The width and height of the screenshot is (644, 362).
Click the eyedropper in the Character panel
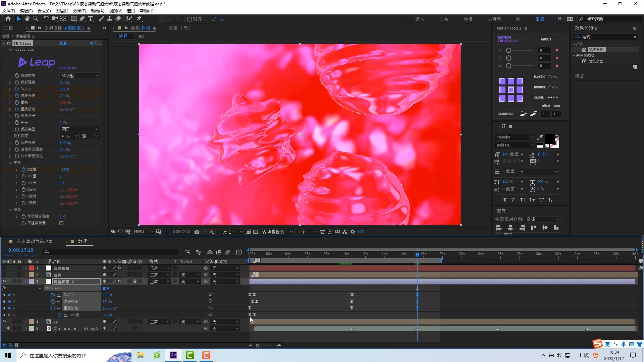tap(540, 137)
